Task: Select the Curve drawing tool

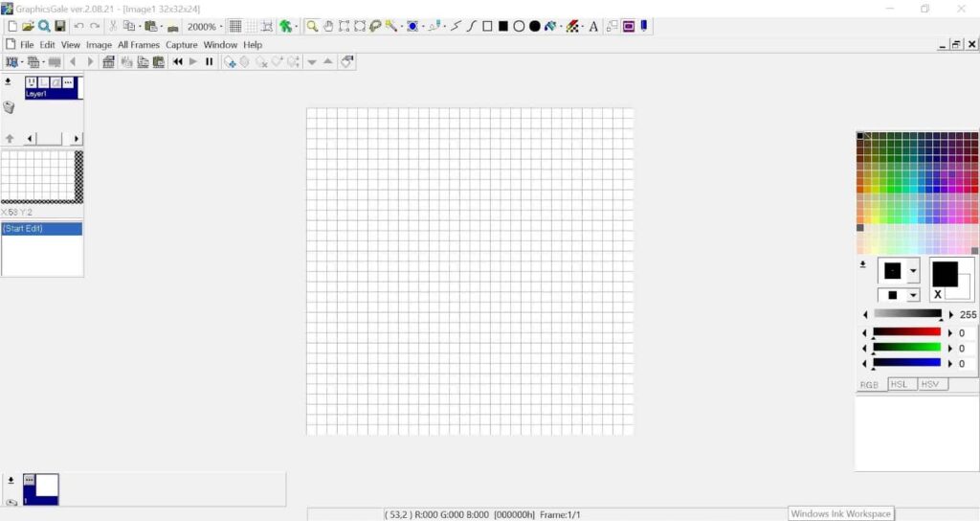Action: click(x=471, y=26)
